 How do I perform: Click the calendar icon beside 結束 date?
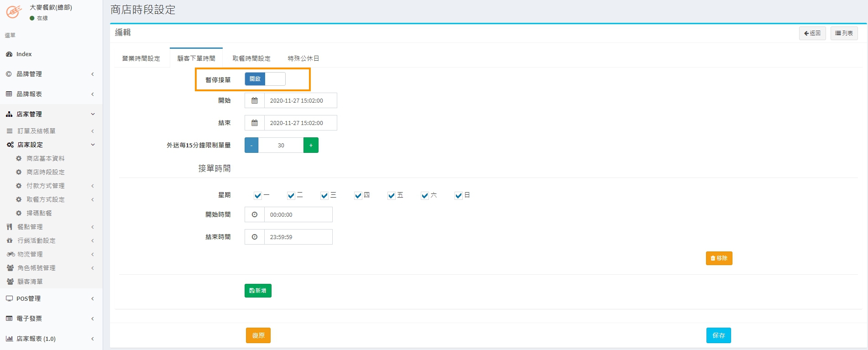click(x=255, y=123)
